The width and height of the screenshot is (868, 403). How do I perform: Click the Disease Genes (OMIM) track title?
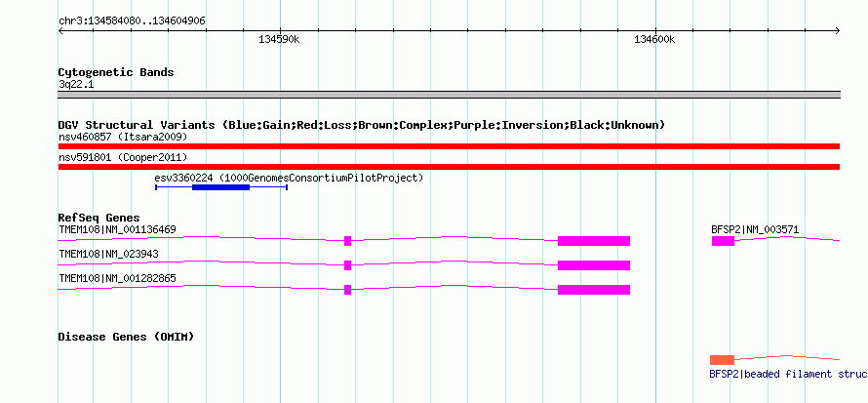click(126, 337)
